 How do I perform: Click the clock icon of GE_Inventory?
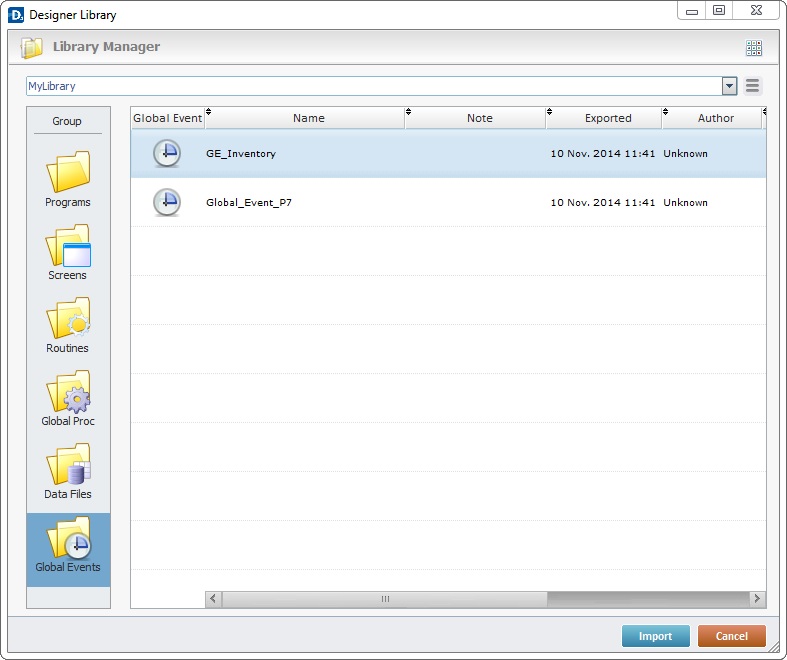click(x=167, y=153)
